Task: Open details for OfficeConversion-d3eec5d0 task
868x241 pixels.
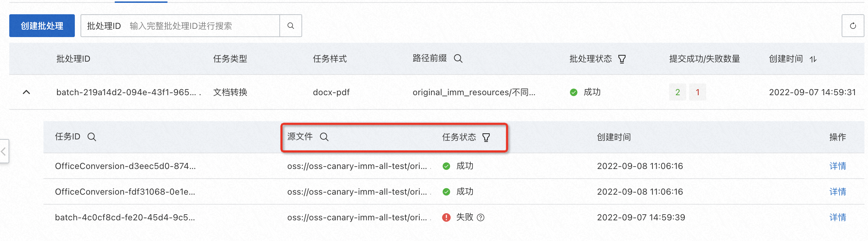Action: (837, 166)
